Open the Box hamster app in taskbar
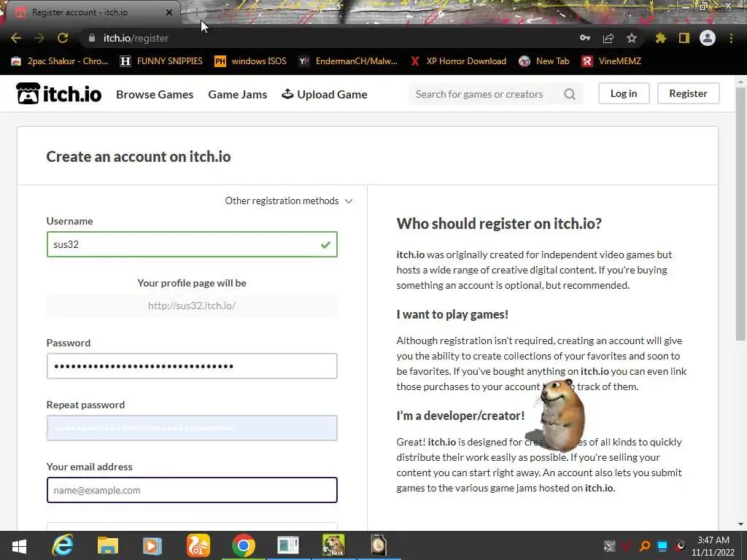Viewport: 747px width, 560px height. pos(333,545)
